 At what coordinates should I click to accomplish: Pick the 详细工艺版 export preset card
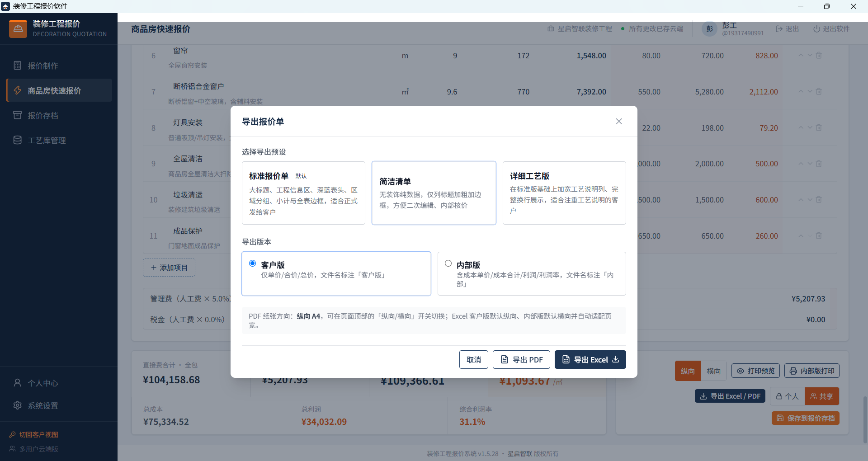564,193
